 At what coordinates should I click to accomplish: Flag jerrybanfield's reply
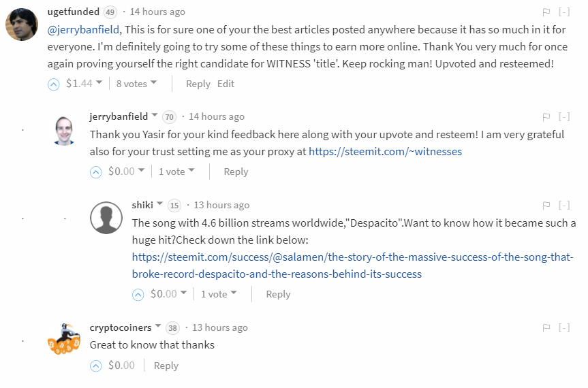coord(546,116)
